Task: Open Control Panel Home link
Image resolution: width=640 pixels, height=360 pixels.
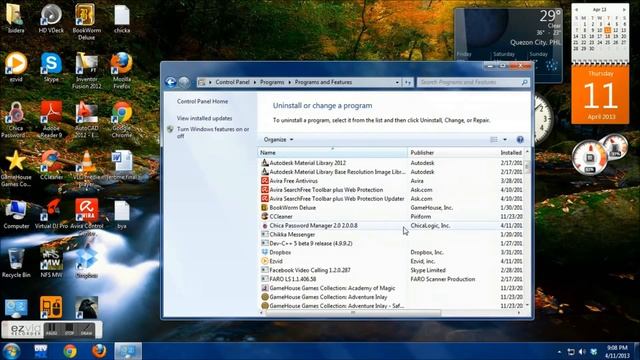Action: coord(202,101)
